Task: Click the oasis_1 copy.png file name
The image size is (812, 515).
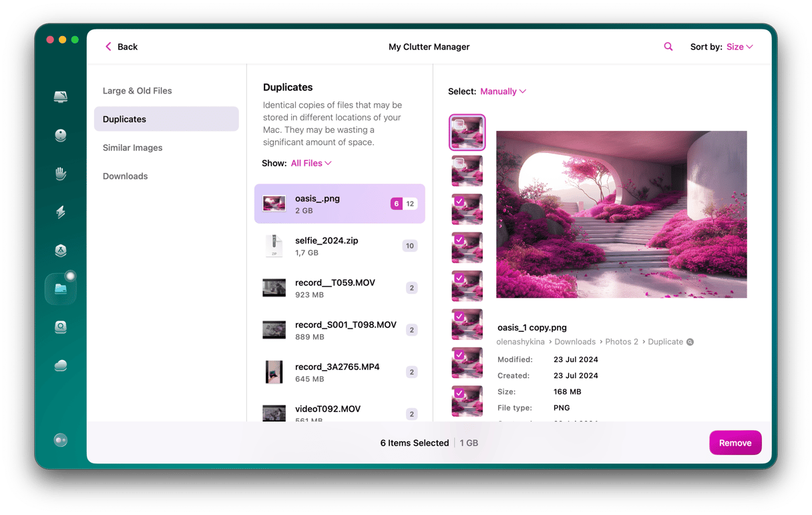Action: click(x=532, y=327)
